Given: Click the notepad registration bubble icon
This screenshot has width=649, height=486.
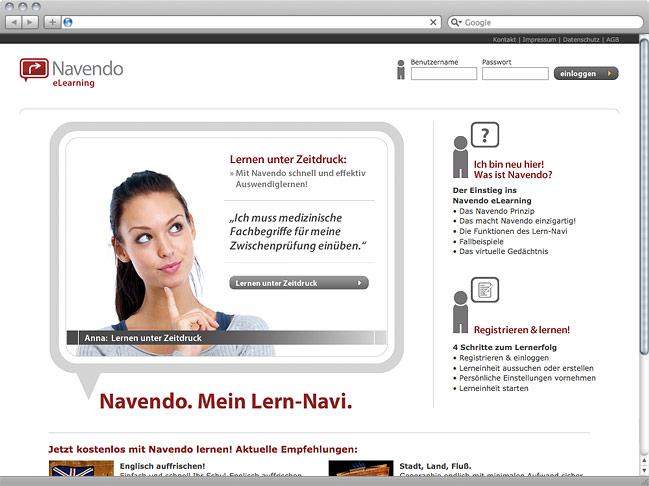Looking at the screenshot, I should [x=485, y=290].
